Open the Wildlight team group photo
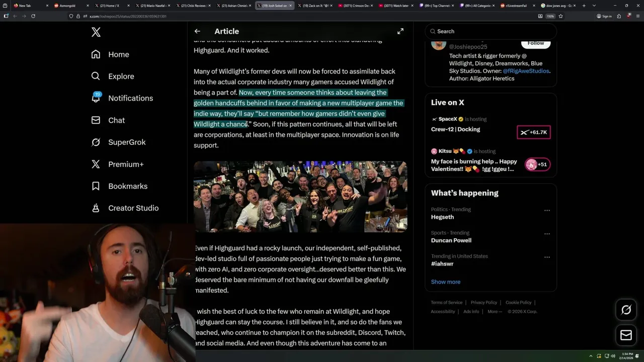The height and width of the screenshot is (362, 644). pyautogui.click(x=300, y=197)
